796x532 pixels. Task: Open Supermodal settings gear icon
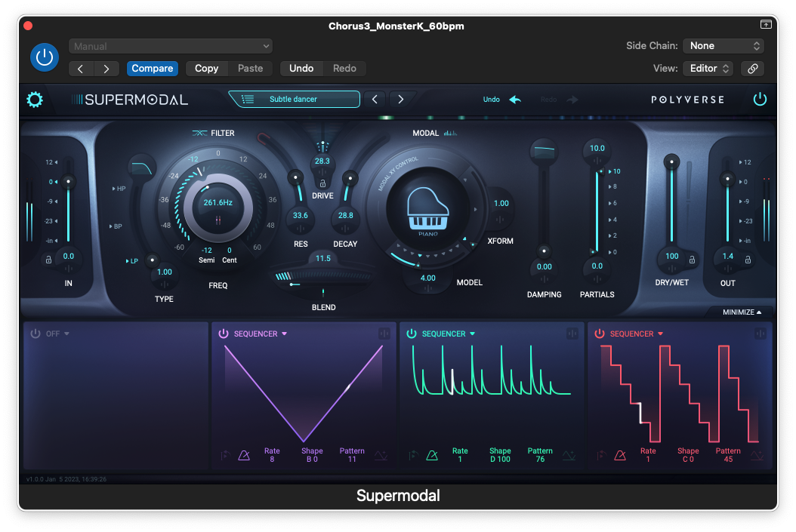[35, 100]
